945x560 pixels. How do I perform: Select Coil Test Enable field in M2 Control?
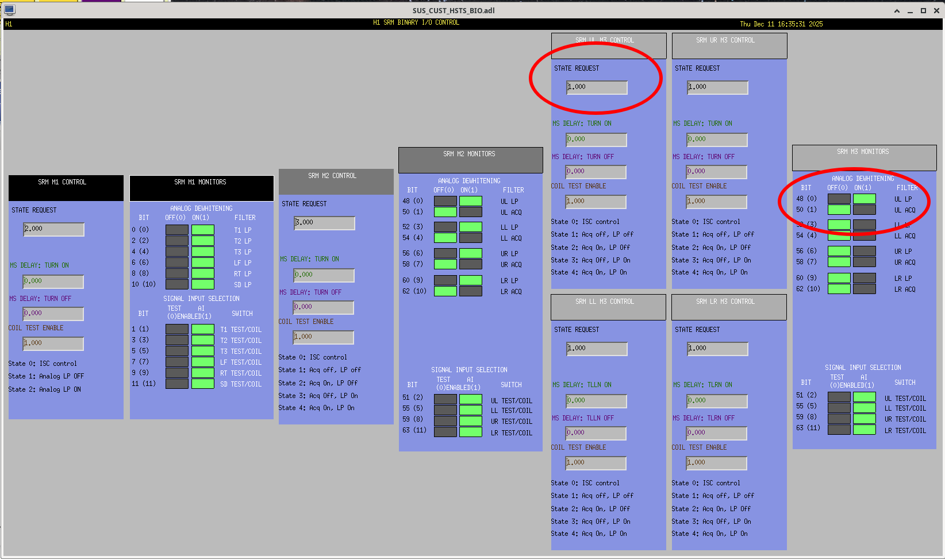pyautogui.click(x=323, y=337)
